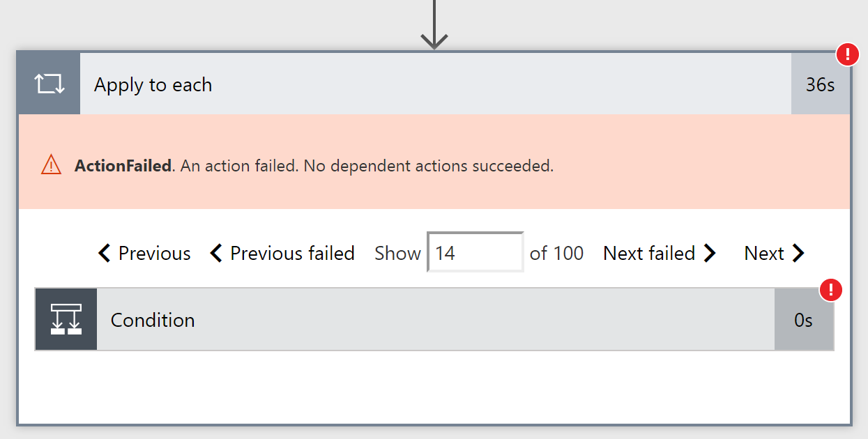868x439 pixels.
Task: Click the right chevron after Next
Action: [x=798, y=253]
